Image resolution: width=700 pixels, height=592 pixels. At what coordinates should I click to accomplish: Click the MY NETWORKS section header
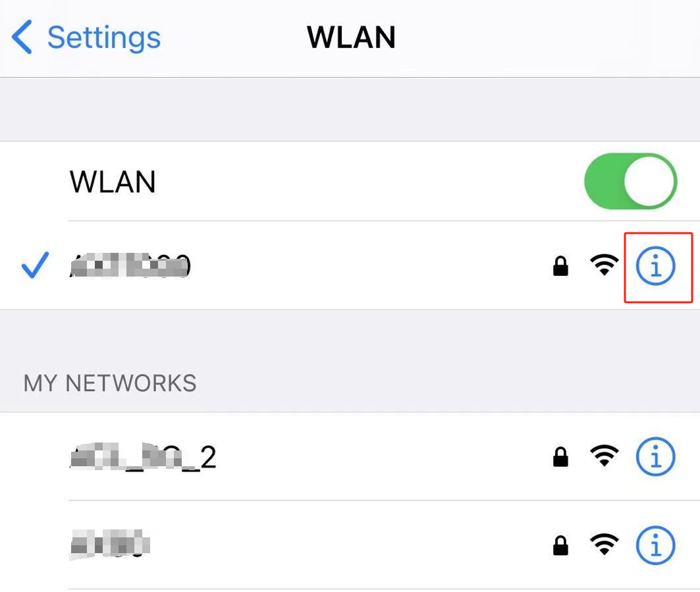pos(110,383)
